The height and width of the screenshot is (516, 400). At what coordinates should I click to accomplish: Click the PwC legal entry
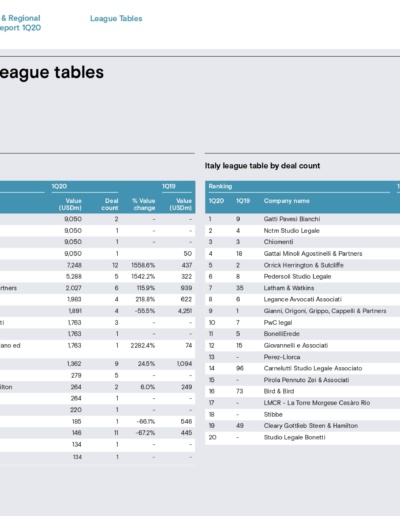point(278,323)
